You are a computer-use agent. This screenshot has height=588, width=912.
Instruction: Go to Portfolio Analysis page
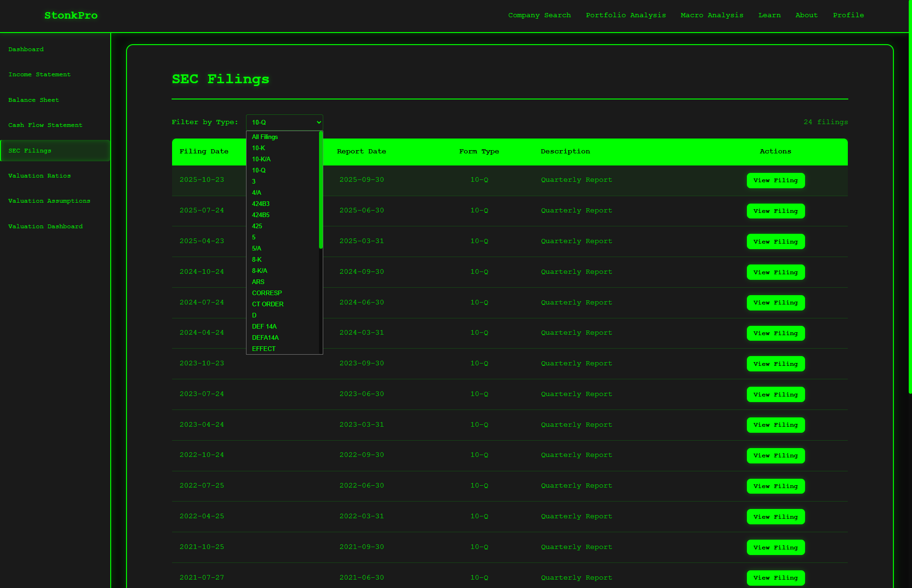[x=626, y=15]
